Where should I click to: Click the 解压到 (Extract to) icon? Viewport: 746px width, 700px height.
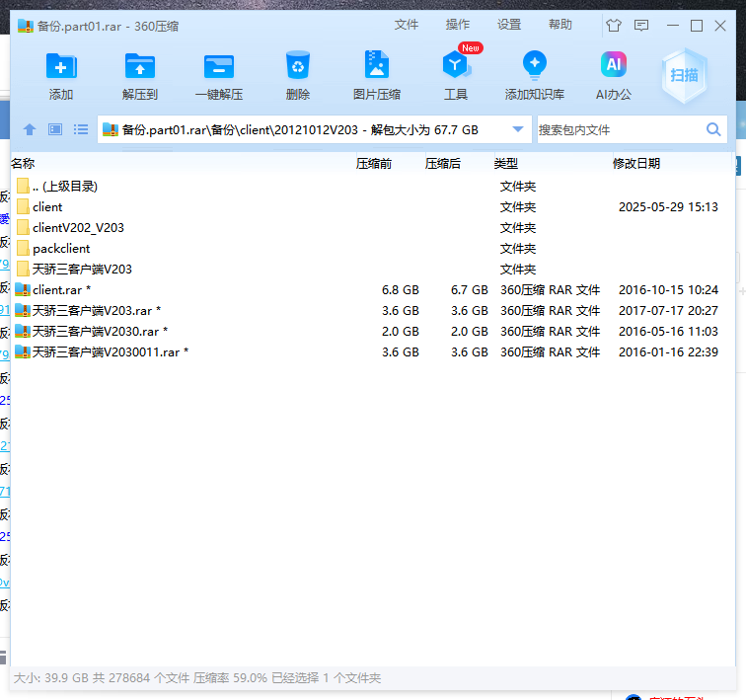(x=140, y=66)
